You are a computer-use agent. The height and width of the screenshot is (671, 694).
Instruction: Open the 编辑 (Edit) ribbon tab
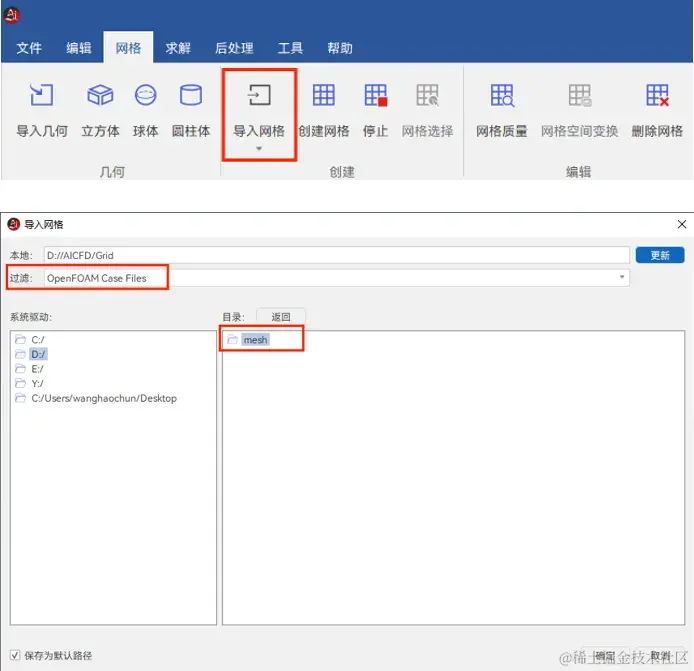pyautogui.click(x=79, y=48)
